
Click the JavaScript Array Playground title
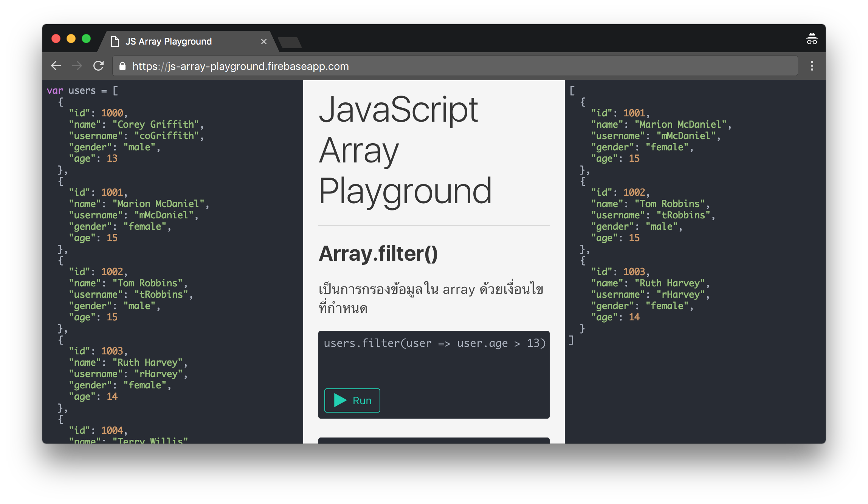coord(405,150)
